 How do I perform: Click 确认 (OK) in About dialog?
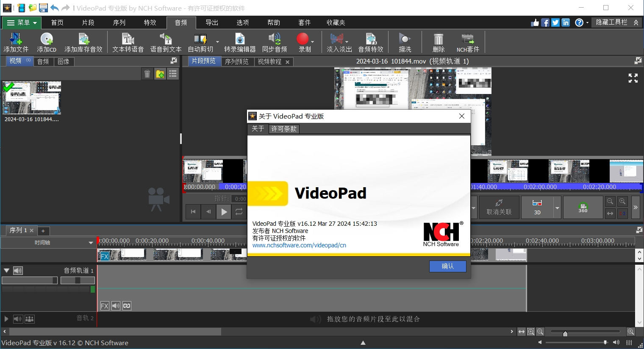click(x=447, y=266)
